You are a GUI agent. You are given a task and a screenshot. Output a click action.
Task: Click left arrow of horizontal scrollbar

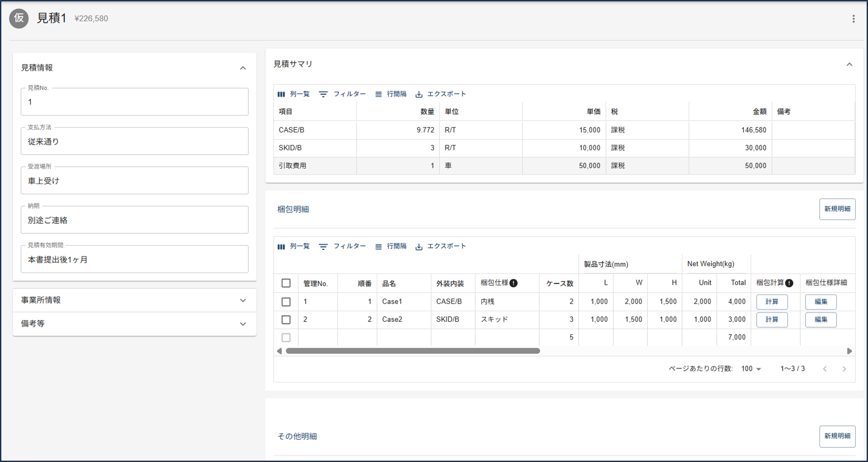(x=279, y=351)
